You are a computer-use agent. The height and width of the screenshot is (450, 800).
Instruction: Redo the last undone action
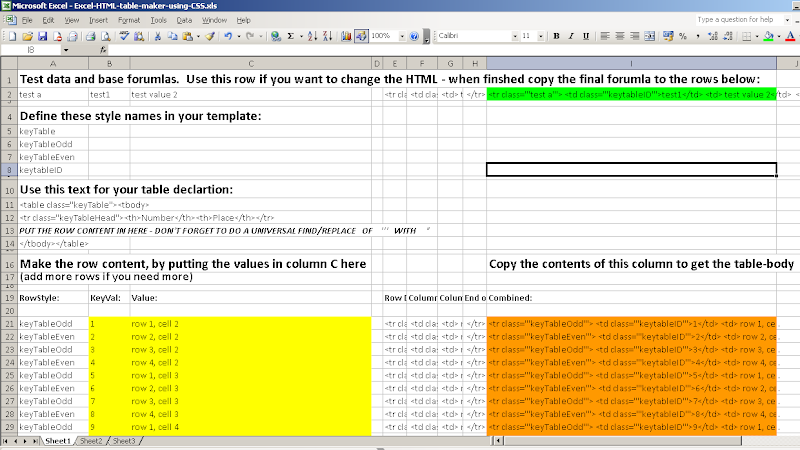coord(250,36)
